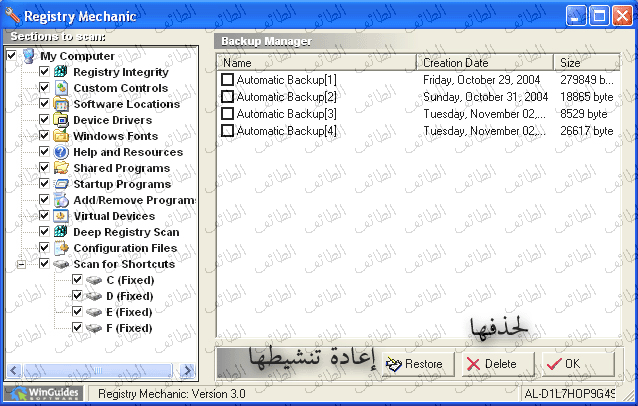
Task: Uncheck the Scan for Shortcuts checkbox
Action: click(x=44, y=264)
